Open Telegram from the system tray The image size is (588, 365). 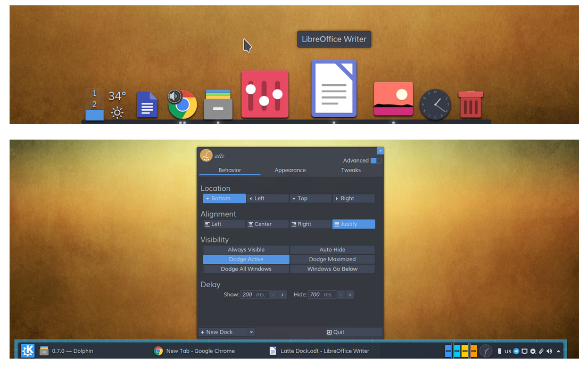[x=516, y=351]
